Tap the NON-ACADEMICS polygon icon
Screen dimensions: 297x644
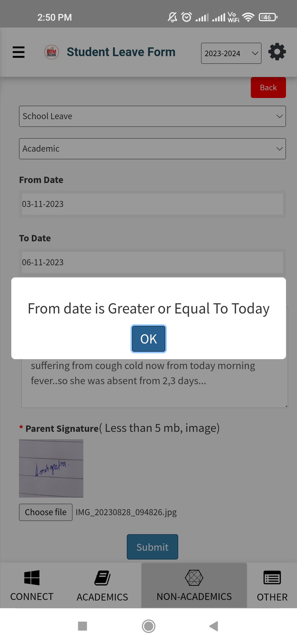coord(194,578)
